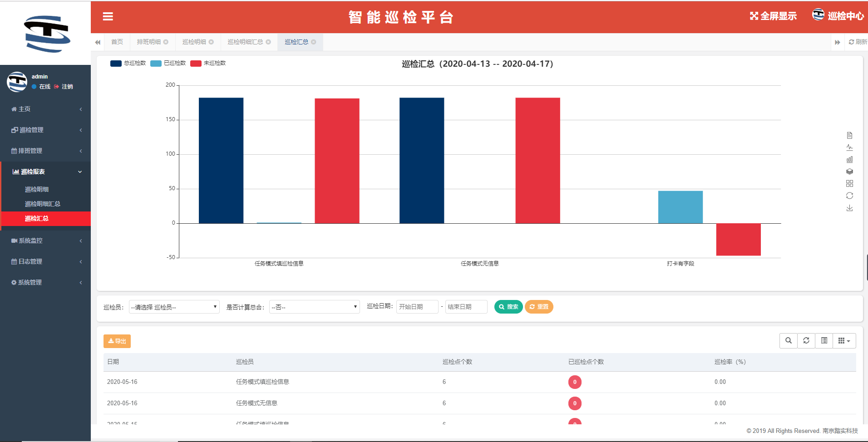Image resolution: width=868 pixels, height=442 pixels.
Task: Click the 导出 export button
Action: [117, 341]
